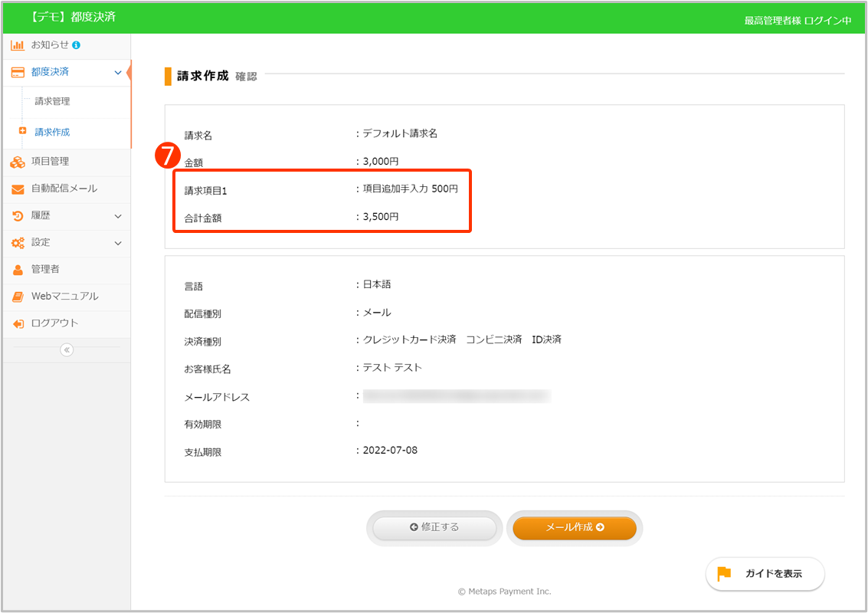
Task: Click the blocks icon for 項目管理
Action: point(18,162)
